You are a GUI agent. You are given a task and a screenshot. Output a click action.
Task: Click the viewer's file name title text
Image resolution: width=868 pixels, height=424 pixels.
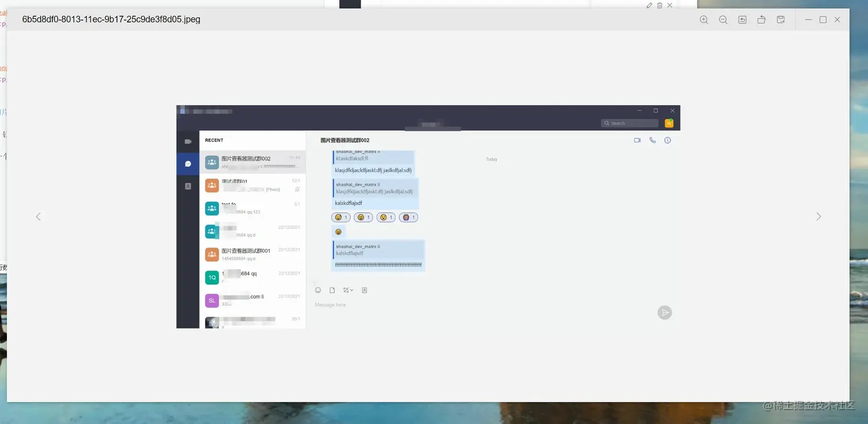[x=111, y=19]
